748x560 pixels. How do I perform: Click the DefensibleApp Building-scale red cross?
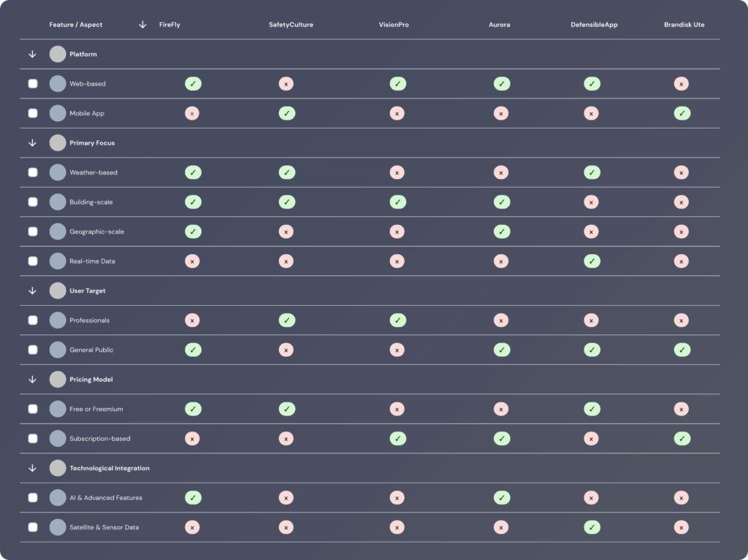pyautogui.click(x=591, y=202)
